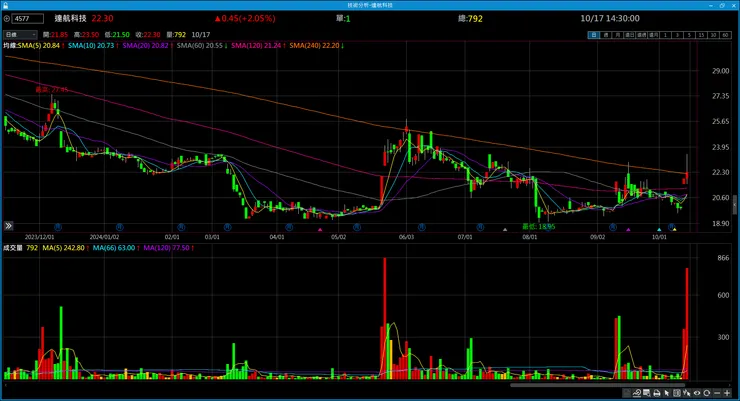740x401 pixels.
Task: Click the round icon left of stock code
Action: (7, 18)
